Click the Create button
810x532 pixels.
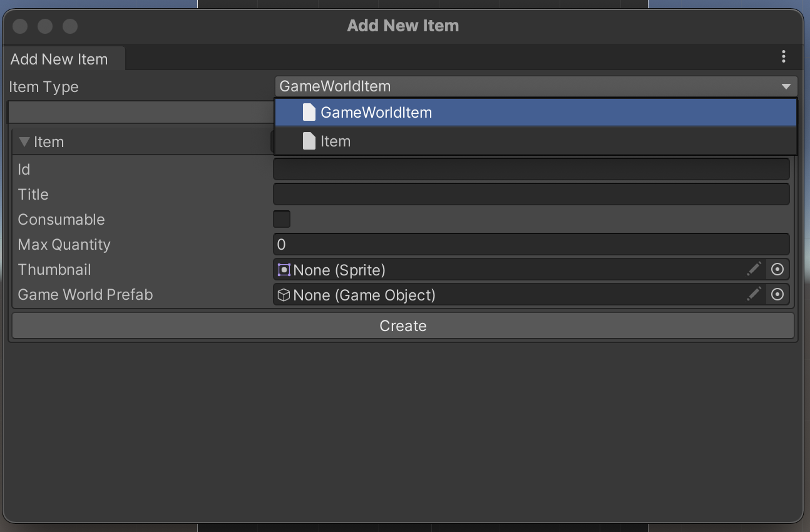click(403, 325)
